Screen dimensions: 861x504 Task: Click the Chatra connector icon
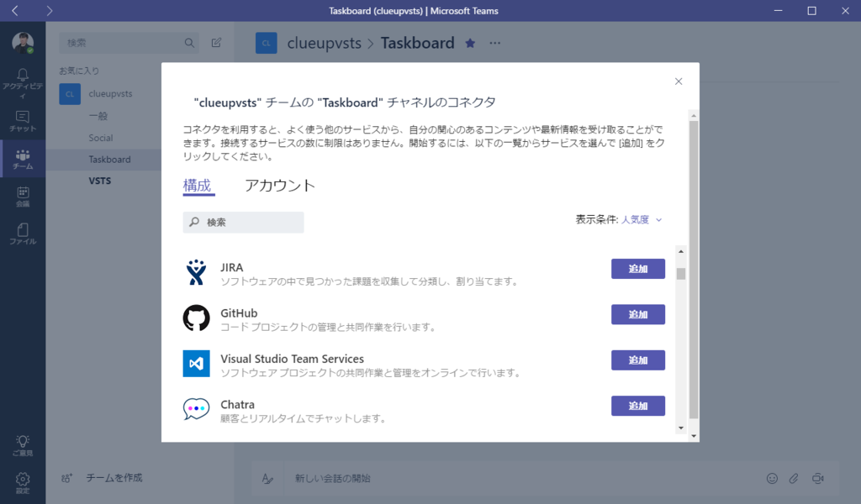click(196, 409)
